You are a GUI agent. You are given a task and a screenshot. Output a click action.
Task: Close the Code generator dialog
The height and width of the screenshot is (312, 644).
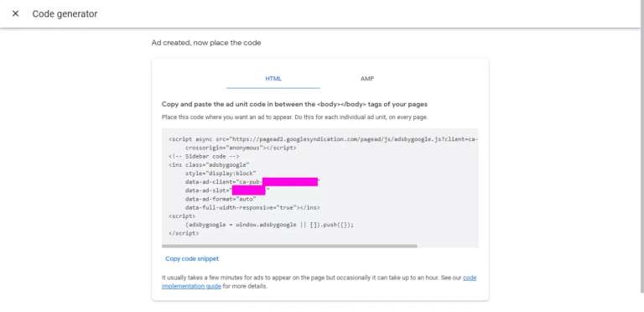(15, 13)
